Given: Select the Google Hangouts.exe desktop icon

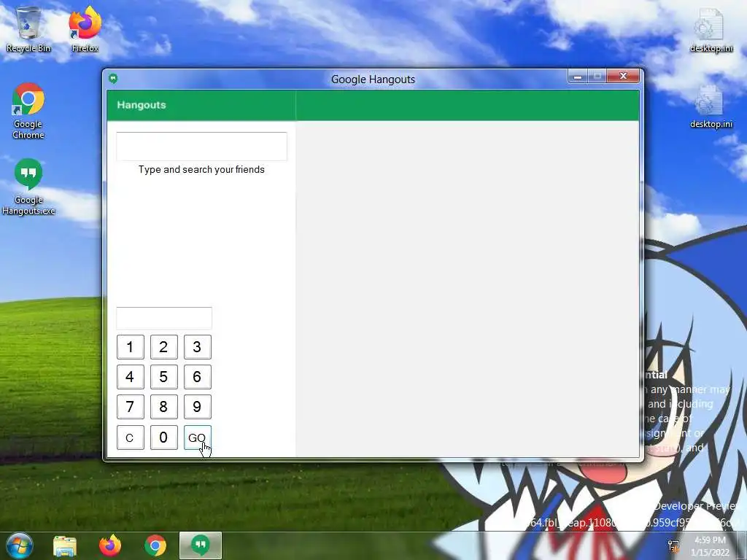Looking at the screenshot, I should 28,187.
